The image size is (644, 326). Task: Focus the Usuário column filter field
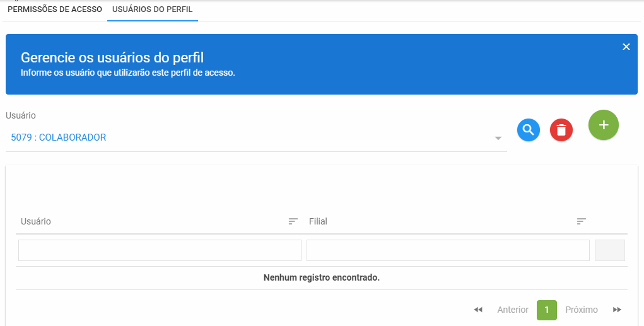[x=160, y=250]
